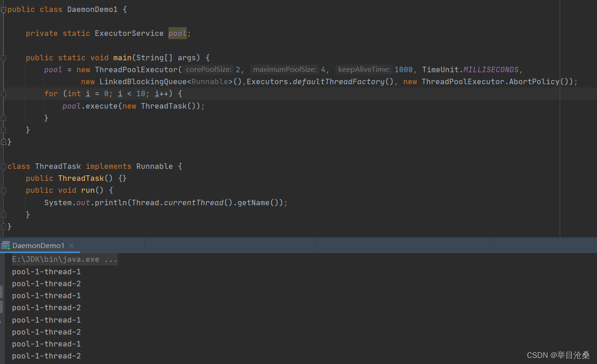Click the currentThread method call
Screen dimensions: 597x364
click(194, 202)
